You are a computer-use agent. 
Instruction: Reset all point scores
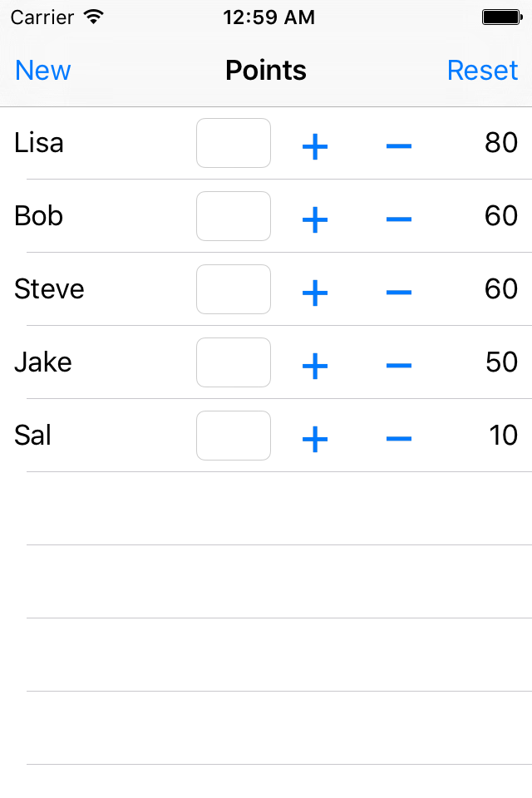click(482, 70)
